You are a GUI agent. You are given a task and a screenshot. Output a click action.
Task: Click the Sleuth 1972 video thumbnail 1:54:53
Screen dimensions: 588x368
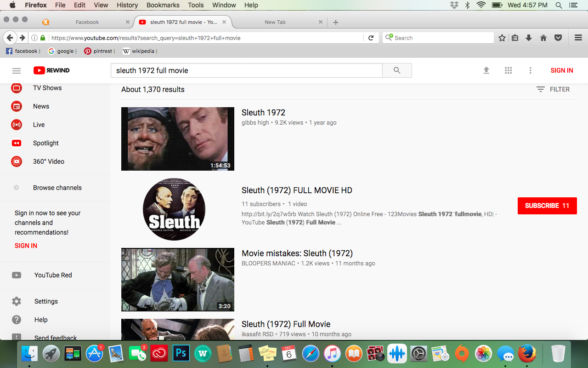[178, 139]
